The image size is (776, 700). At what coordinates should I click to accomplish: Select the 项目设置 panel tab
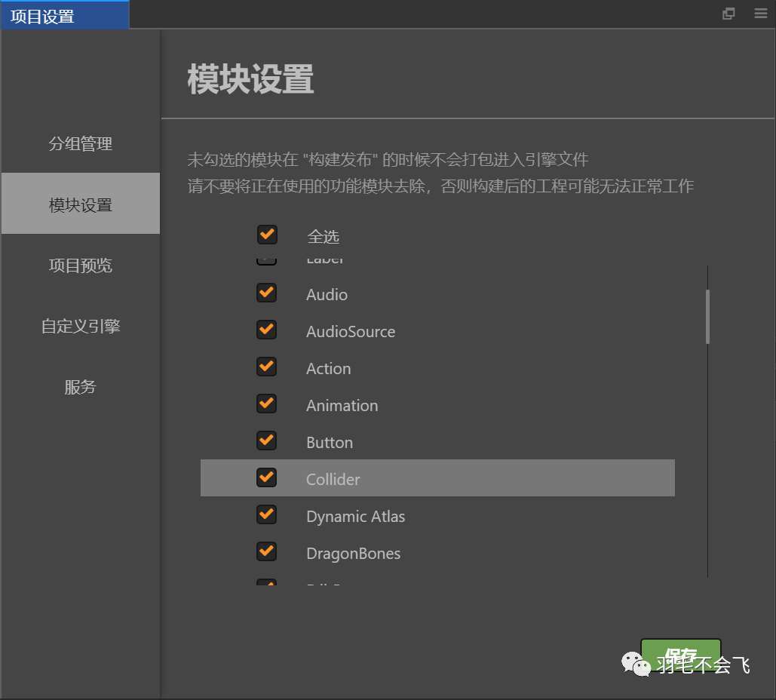tap(65, 15)
